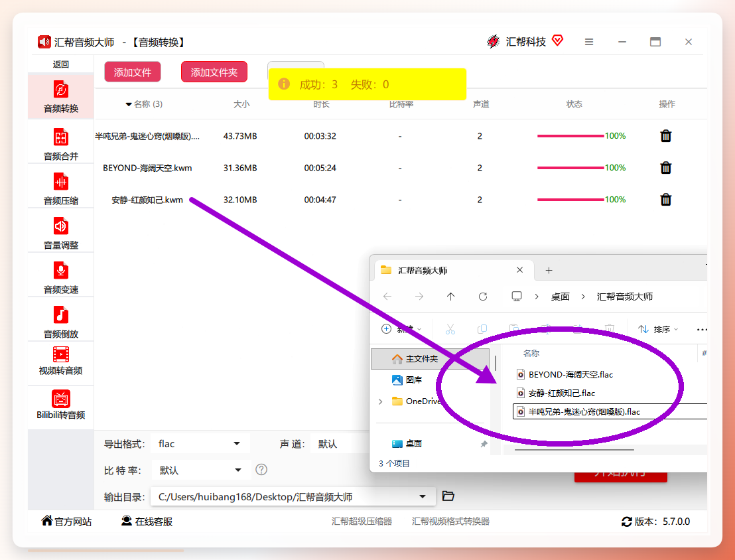Open Explorer more options ellipsis
Screen dimensions: 735x560
(x=702, y=330)
